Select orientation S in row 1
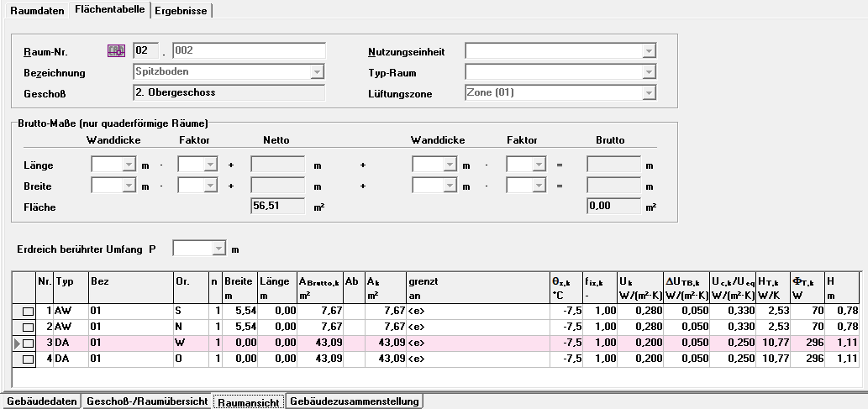 [x=191, y=312]
